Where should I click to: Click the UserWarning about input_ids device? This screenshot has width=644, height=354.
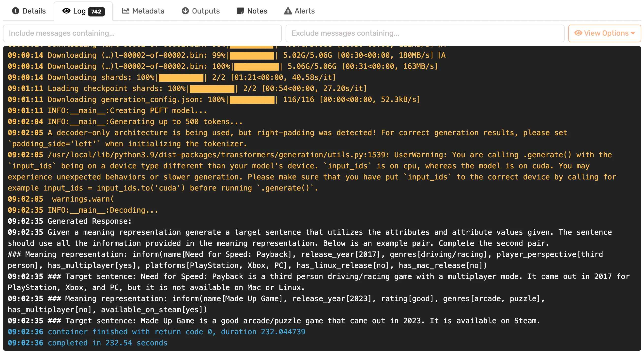[x=312, y=172]
